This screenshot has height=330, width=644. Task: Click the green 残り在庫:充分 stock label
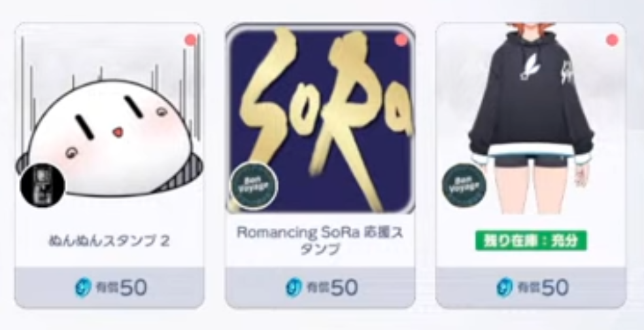click(531, 241)
